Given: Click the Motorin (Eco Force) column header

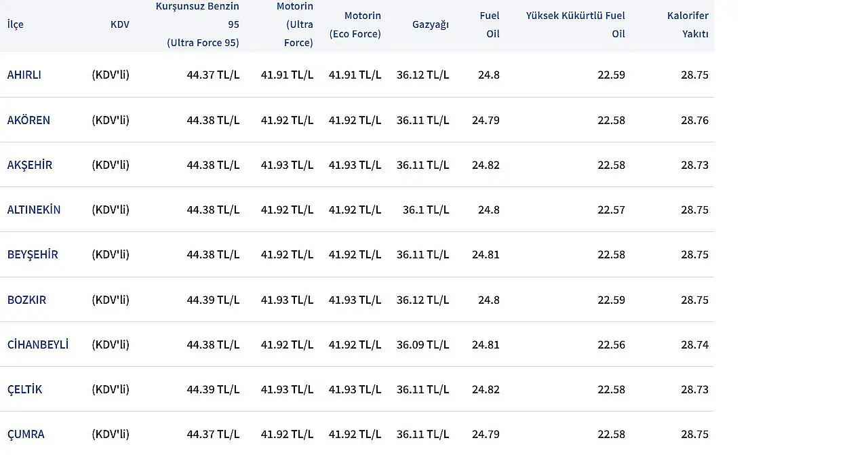Looking at the screenshot, I should click(x=355, y=24).
